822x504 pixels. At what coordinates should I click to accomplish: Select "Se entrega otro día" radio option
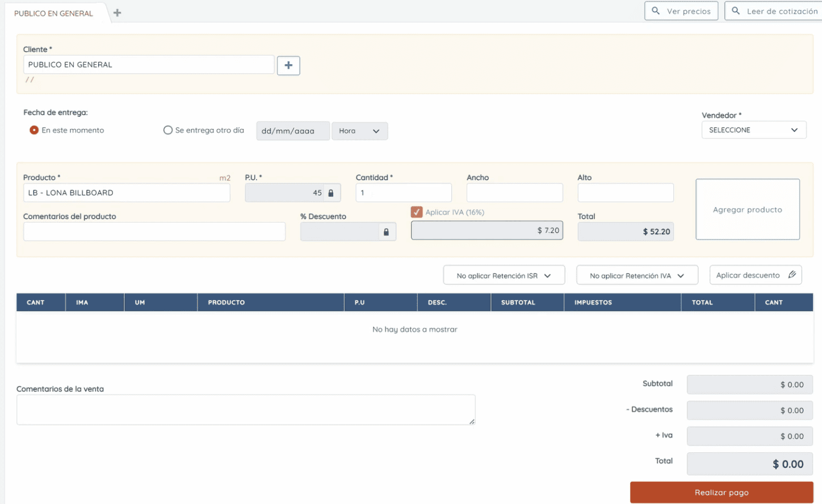(x=167, y=130)
